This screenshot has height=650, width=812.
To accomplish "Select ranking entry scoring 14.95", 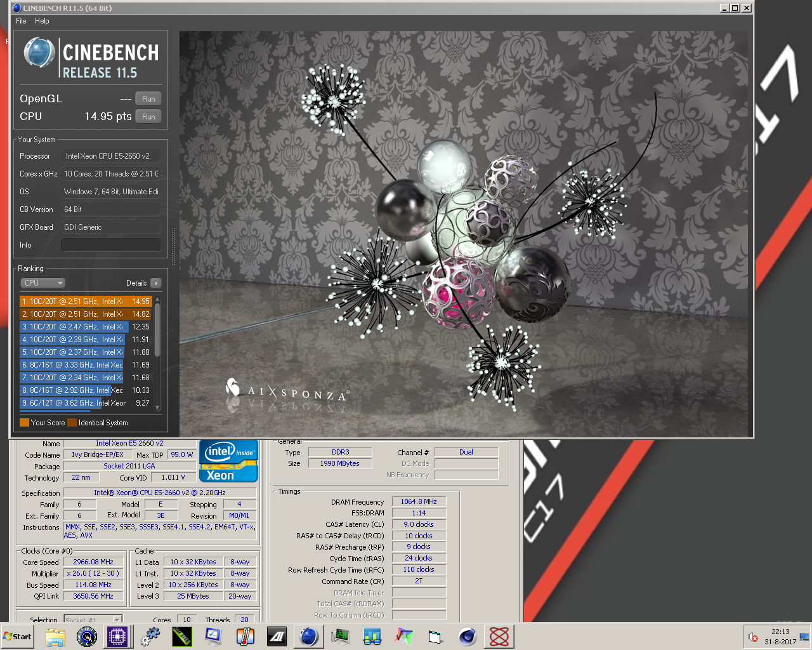I will pyautogui.click(x=86, y=302).
